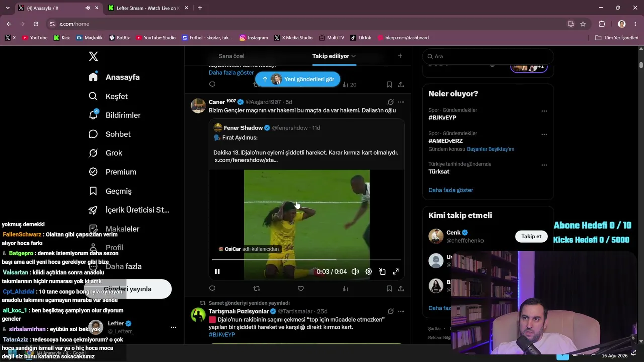This screenshot has width=644, height=362.
Task: Open the YouTube bookmark
Action: 35,38
